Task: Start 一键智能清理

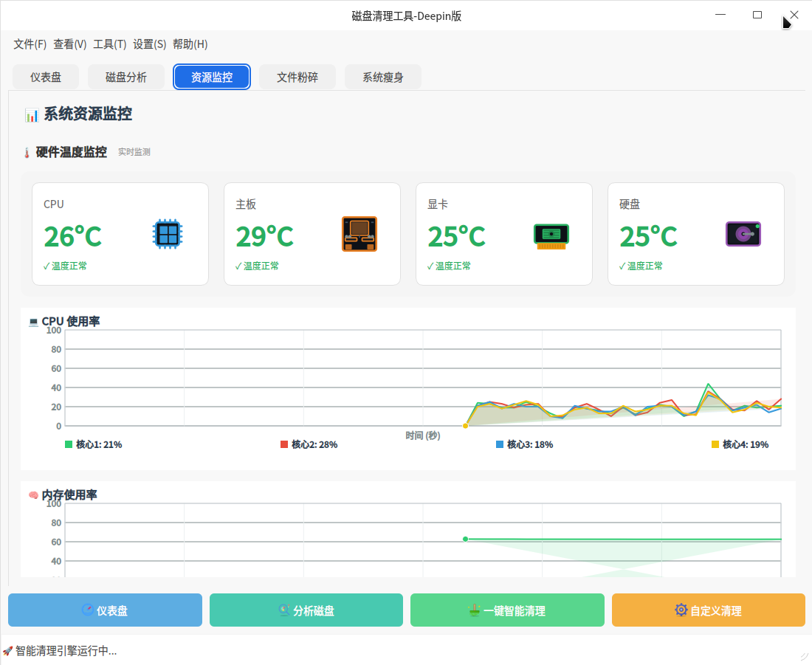Action: coord(508,610)
